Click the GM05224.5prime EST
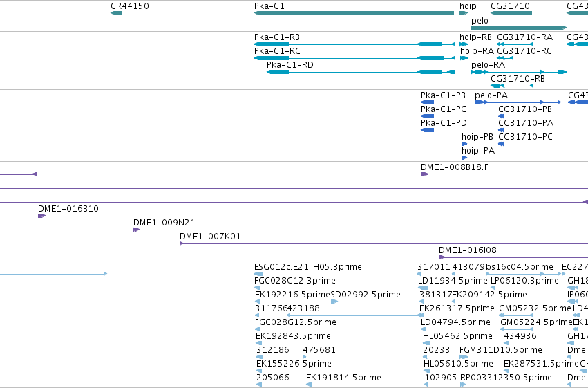Image resolution: width=588 pixels, height=388 pixels. pyautogui.click(x=517, y=329)
